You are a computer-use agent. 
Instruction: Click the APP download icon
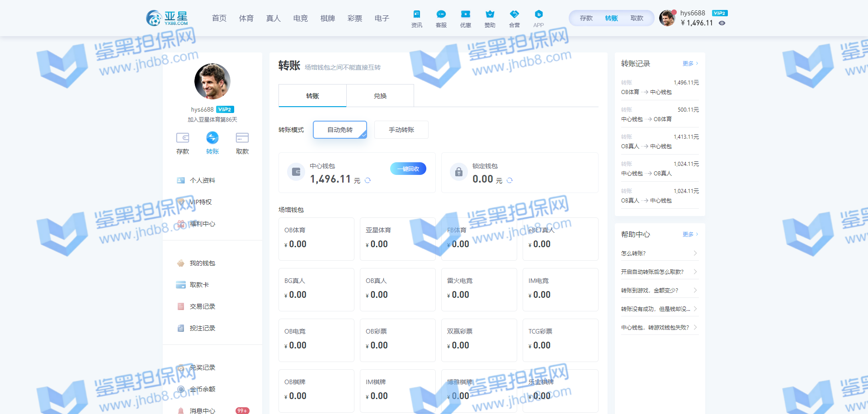tap(538, 15)
